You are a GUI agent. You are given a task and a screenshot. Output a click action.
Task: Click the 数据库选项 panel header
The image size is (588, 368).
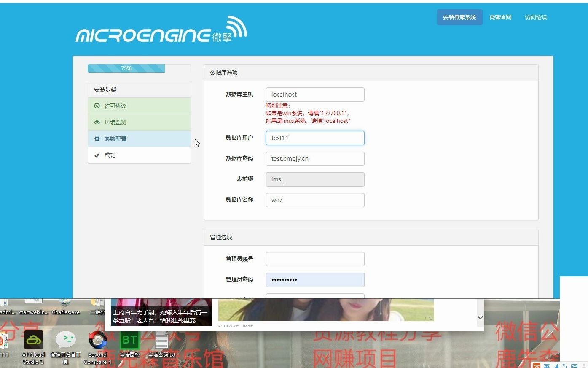[x=371, y=73]
